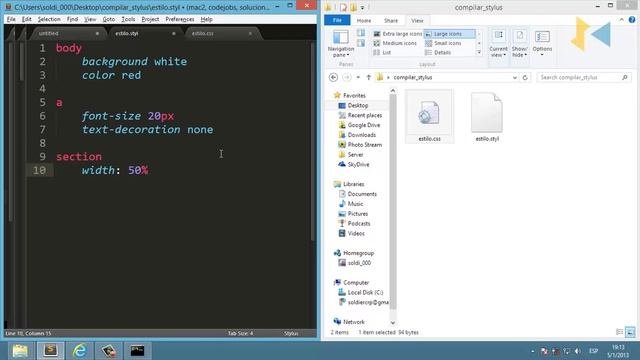The height and width of the screenshot is (360, 640).
Task: Open the Show/hide dropdown
Action: (x=520, y=43)
